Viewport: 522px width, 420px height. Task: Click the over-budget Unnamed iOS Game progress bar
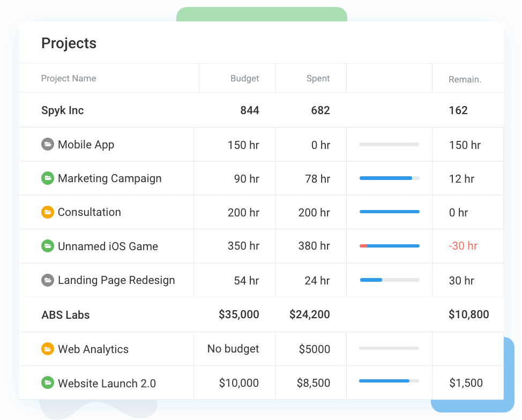point(389,246)
